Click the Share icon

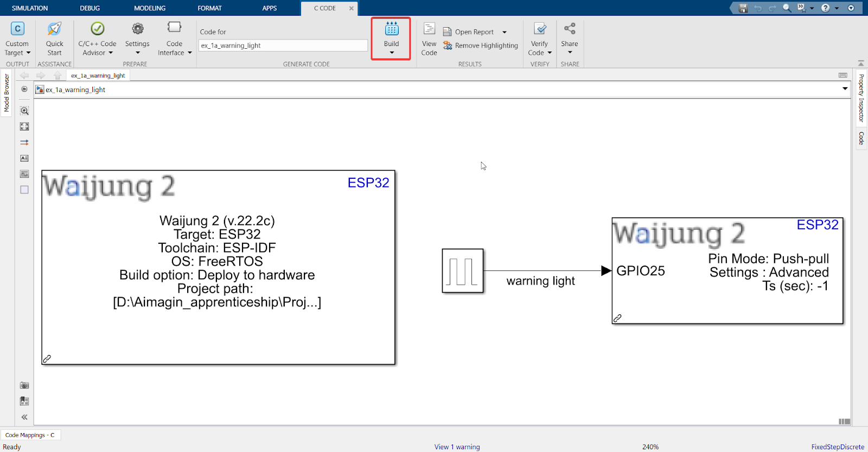pos(570,29)
